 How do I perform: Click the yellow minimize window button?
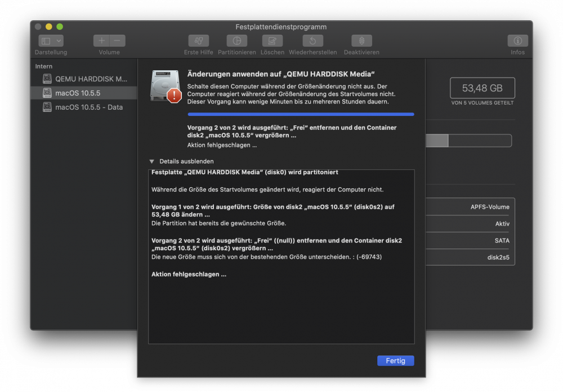click(49, 26)
